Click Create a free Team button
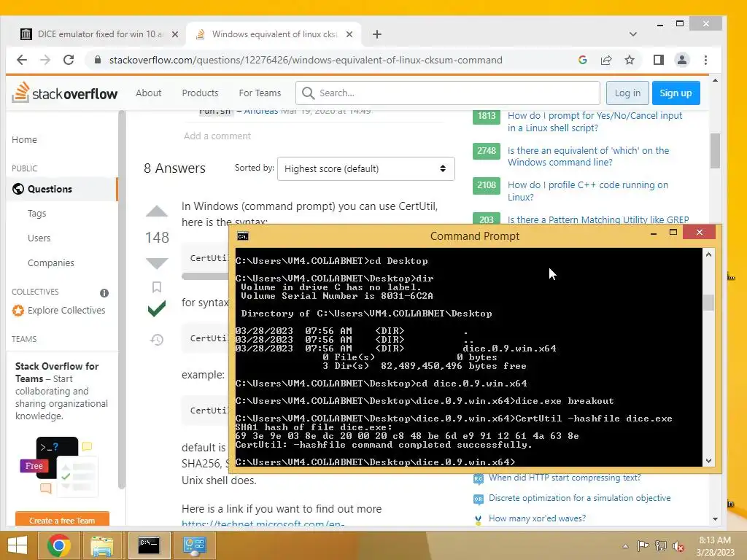Viewport: 747px width, 560px height. 62,519
